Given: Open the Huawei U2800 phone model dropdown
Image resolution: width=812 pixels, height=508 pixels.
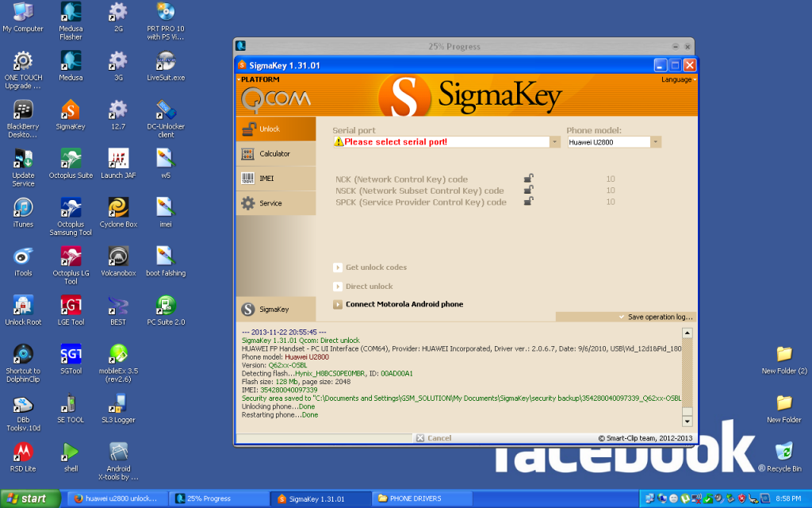Looking at the screenshot, I should tap(657, 141).
